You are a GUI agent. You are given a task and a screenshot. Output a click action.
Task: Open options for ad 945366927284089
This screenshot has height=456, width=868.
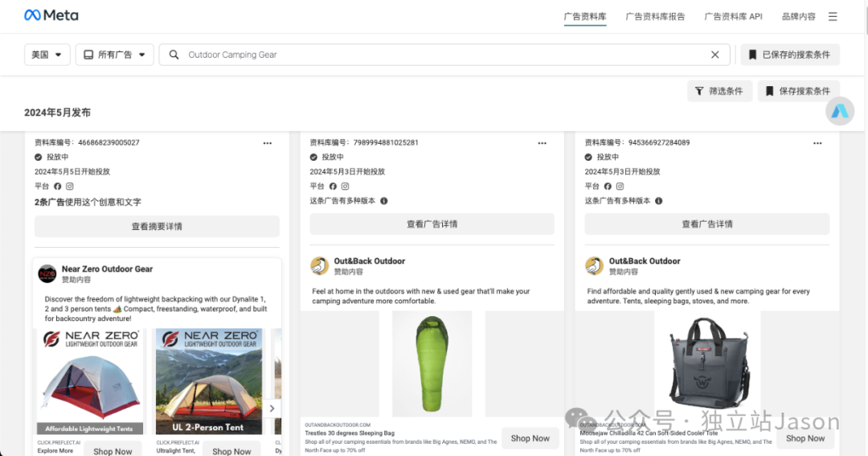click(x=817, y=143)
